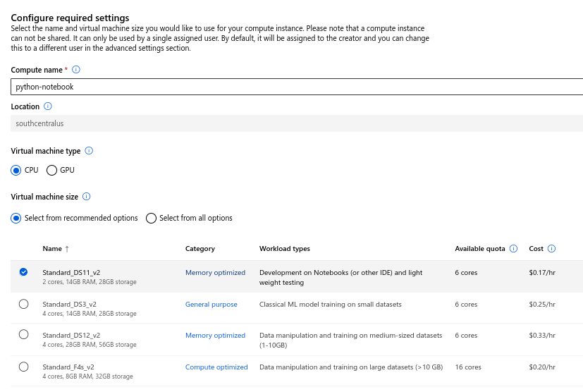Click the Workload types column header
Image resolution: width=583 pixels, height=392 pixels.
pyautogui.click(x=284, y=249)
